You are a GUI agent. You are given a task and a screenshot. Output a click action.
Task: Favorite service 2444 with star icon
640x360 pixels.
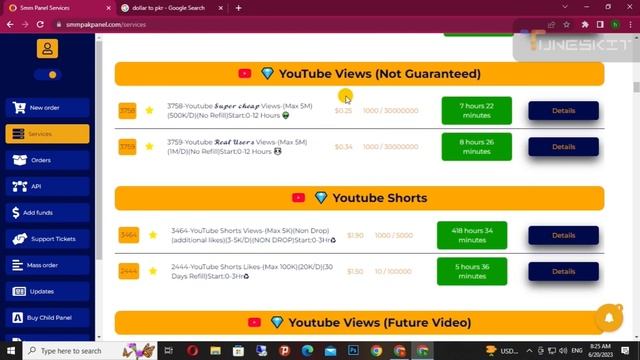(153, 271)
